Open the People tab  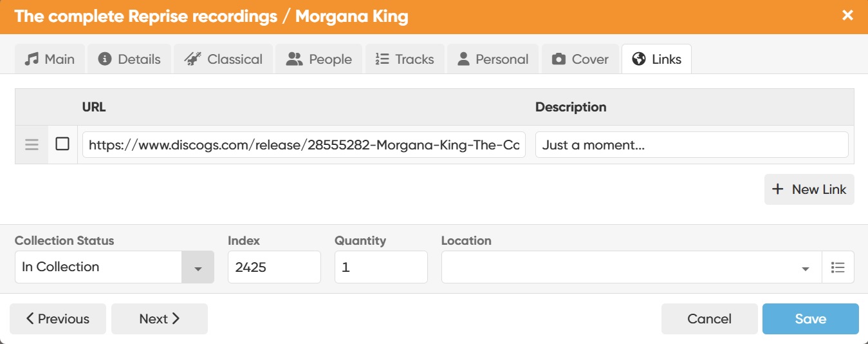point(319,59)
